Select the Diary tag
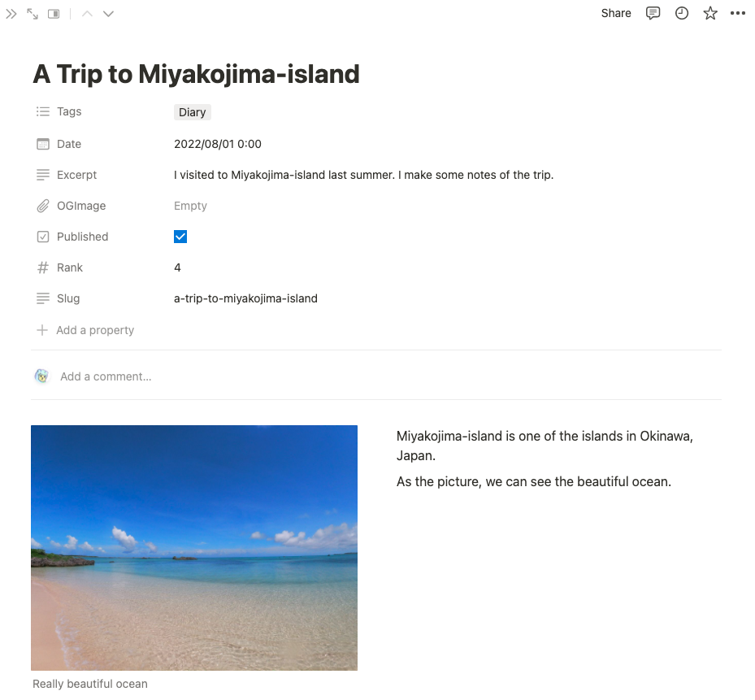Viewport: 755px width, 700px height. tap(192, 112)
